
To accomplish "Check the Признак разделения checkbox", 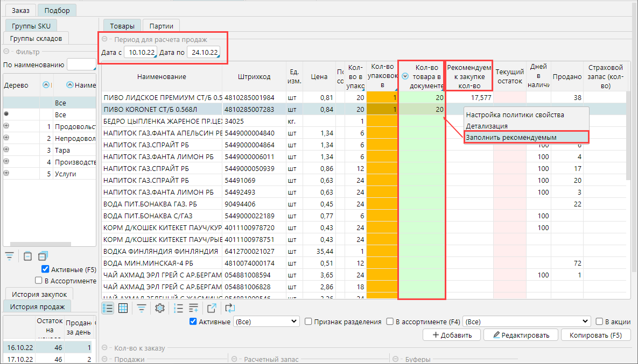I will tap(309, 322).
